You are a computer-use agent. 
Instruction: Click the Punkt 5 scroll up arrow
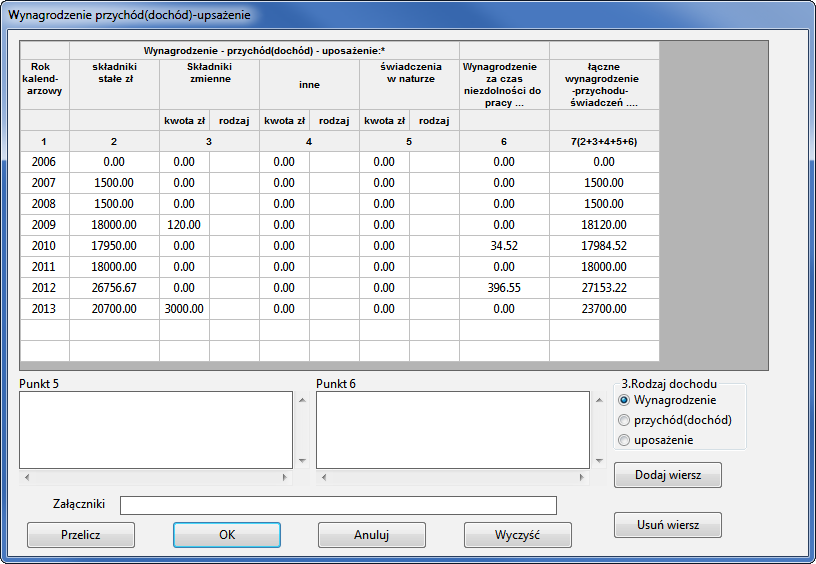click(302, 399)
